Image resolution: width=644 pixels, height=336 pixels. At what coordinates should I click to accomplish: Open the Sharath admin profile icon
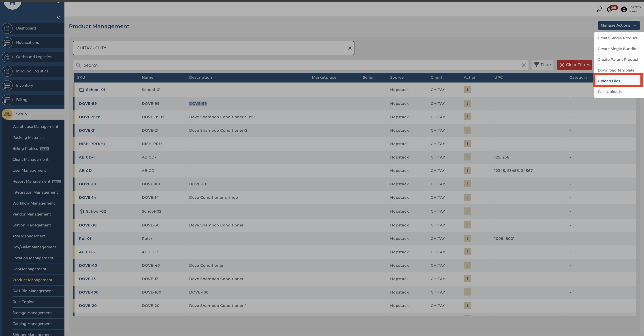coord(624,9)
